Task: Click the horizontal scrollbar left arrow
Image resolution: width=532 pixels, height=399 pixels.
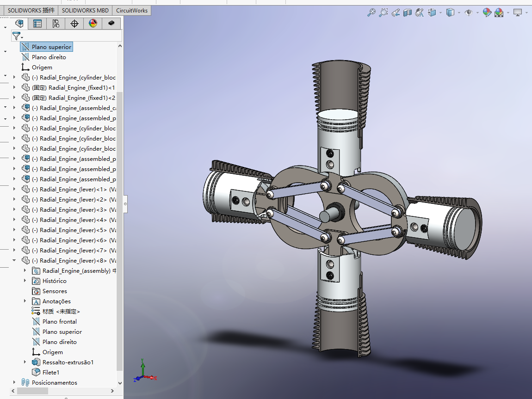Action: click(13, 391)
